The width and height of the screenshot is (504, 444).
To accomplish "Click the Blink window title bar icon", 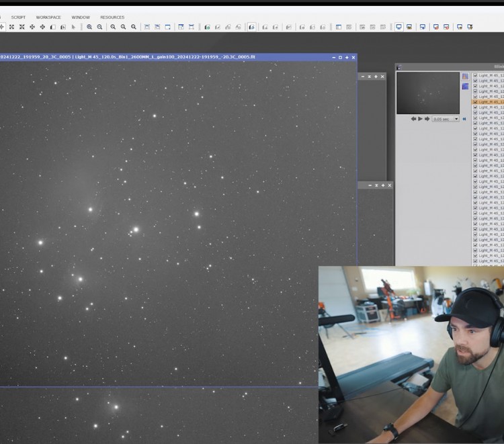I will 399,67.
